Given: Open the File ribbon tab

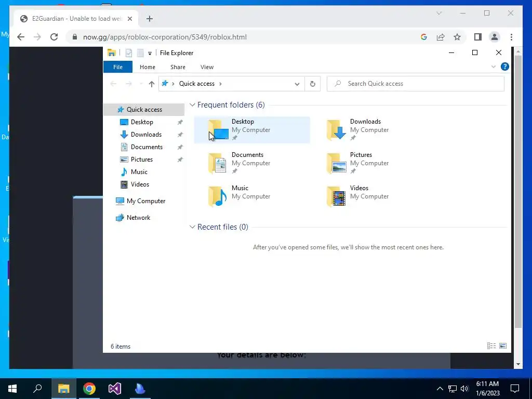Looking at the screenshot, I should pos(118,67).
